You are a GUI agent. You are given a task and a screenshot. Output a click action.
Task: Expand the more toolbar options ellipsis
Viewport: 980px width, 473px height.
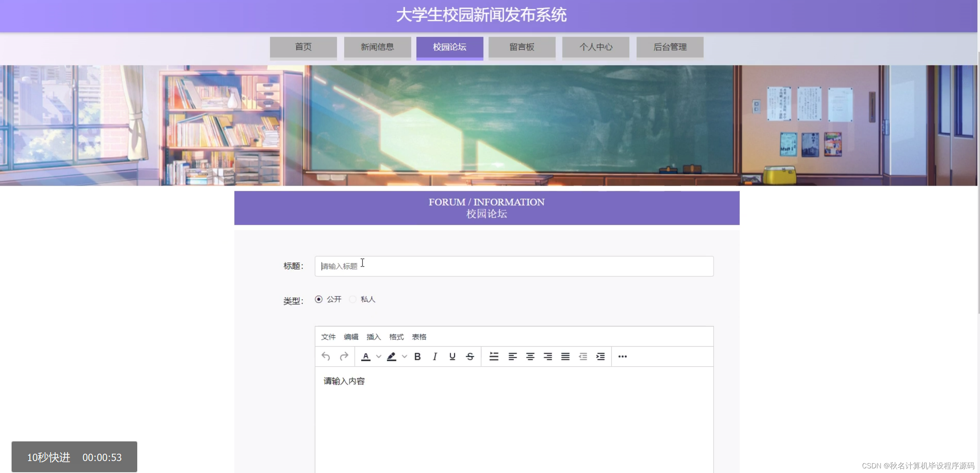[622, 357]
